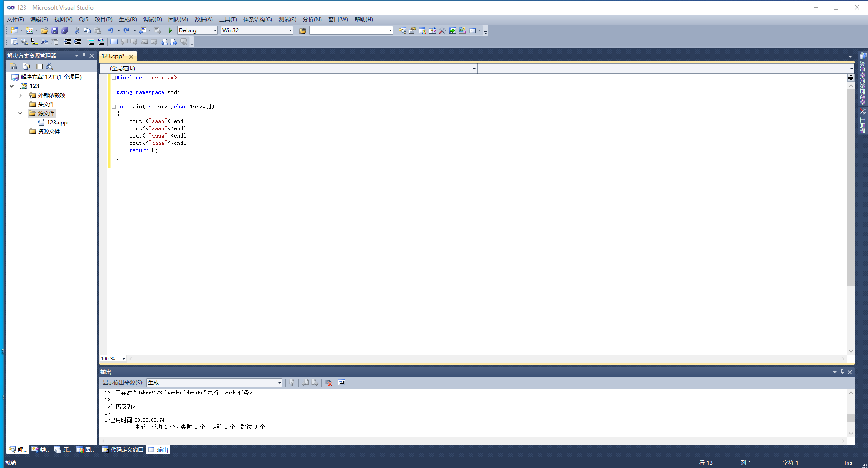The width and height of the screenshot is (868, 468).
Task: Click the editor vertical scrollbar thumb
Action: pos(851,187)
